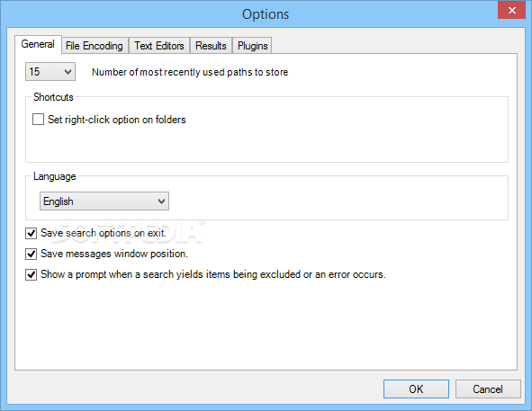The height and width of the screenshot is (411, 532).
Task: Close the Options dialog with the X
Action: pyautogui.click(x=511, y=10)
